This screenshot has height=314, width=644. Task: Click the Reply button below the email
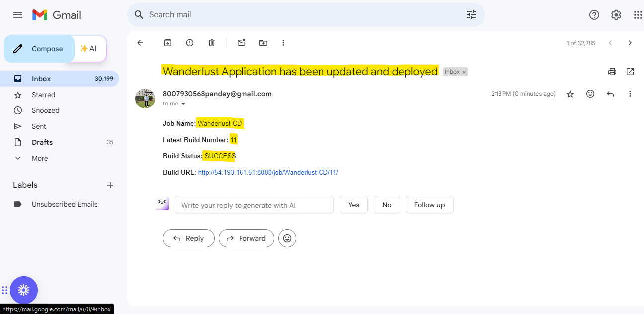(189, 238)
